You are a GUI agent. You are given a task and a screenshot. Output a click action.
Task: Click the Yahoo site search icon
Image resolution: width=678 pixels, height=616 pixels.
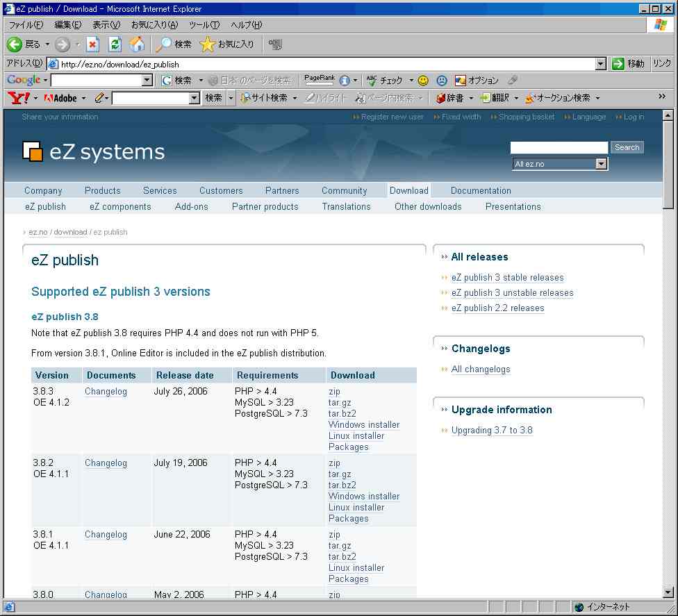tap(246, 98)
